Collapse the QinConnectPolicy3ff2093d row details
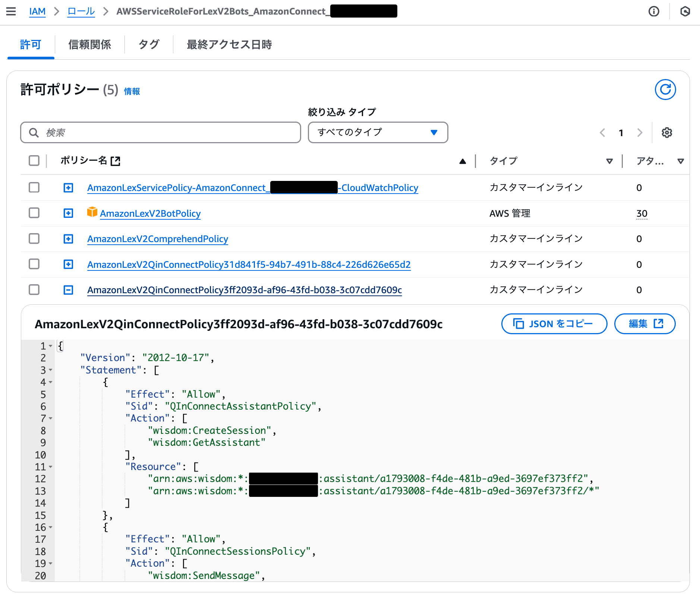Viewport: 700px width, 611px height. click(x=68, y=290)
